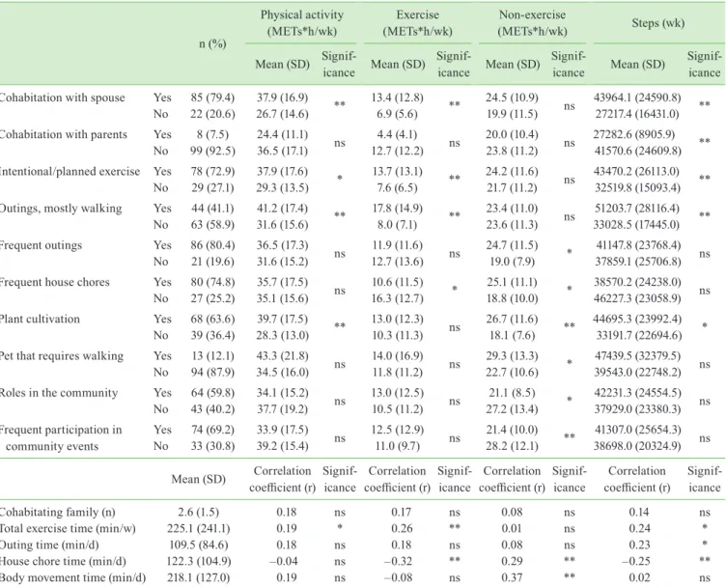Select the value '38698.0 (20324.9)'
The image size is (726, 588).
coord(637,446)
